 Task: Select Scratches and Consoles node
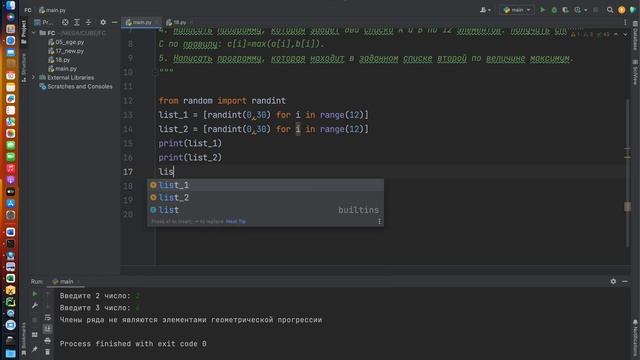coord(76,87)
